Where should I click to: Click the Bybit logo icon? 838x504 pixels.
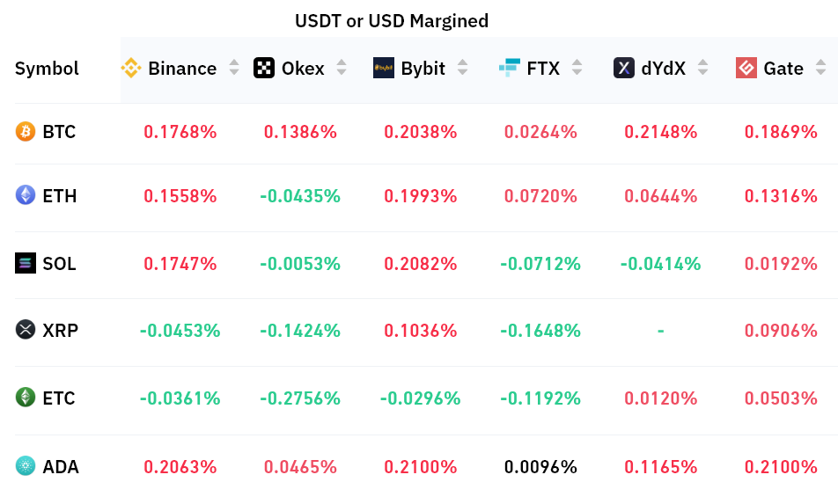[384, 68]
